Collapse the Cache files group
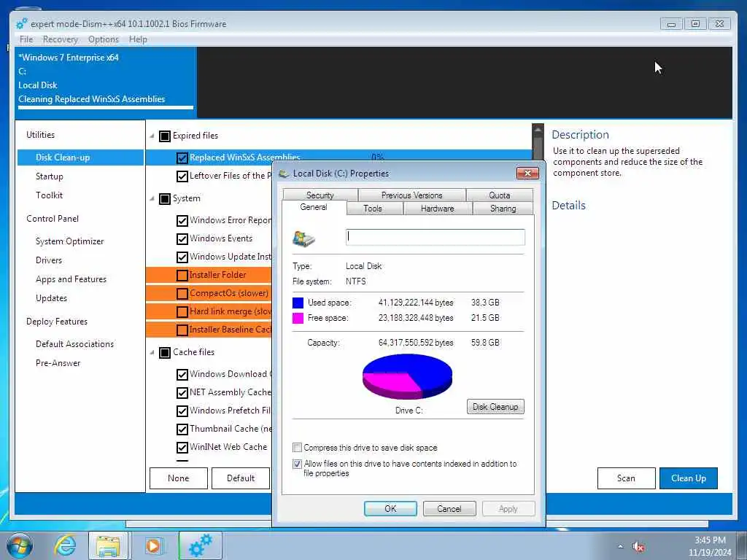The width and height of the screenshot is (747, 560). tap(152, 352)
